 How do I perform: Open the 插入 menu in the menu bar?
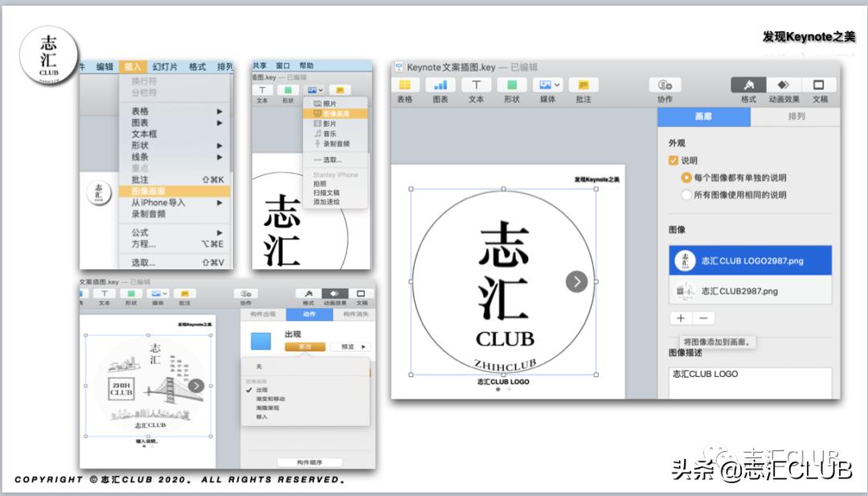pyautogui.click(x=133, y=68)
